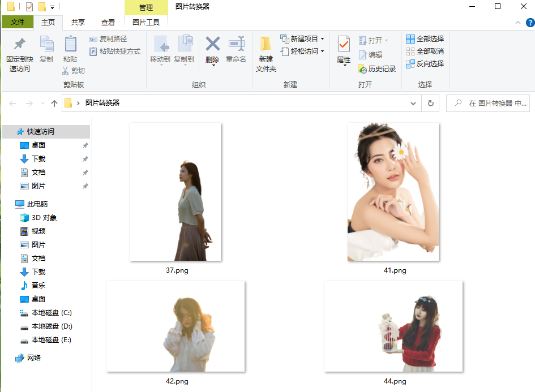Open 本地磁盘 (D:) drive
535x392 pixels.
(x=46, y=326)
